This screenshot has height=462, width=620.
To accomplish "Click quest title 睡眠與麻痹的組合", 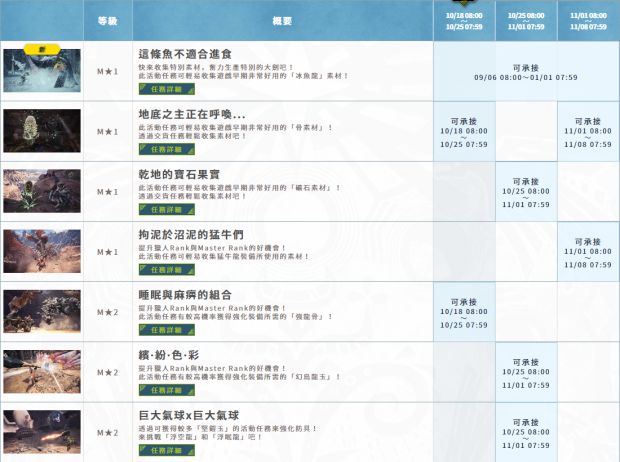I will coord(185,295).
